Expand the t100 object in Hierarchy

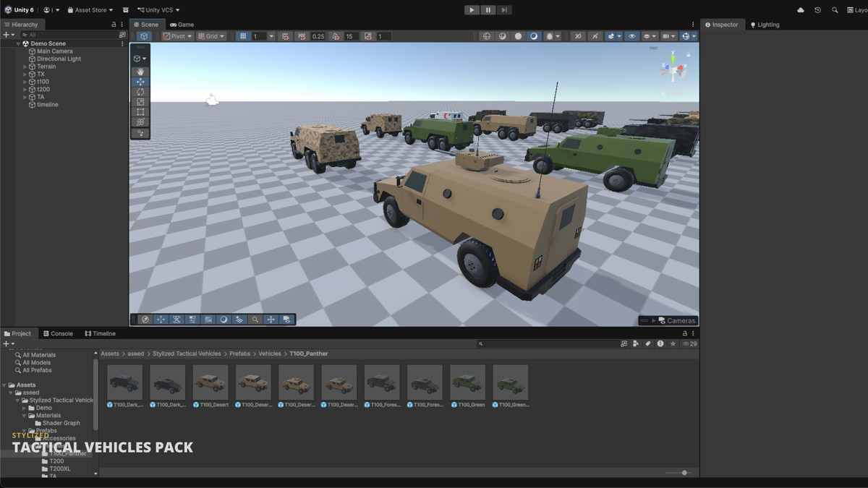[x=25, y=82]
